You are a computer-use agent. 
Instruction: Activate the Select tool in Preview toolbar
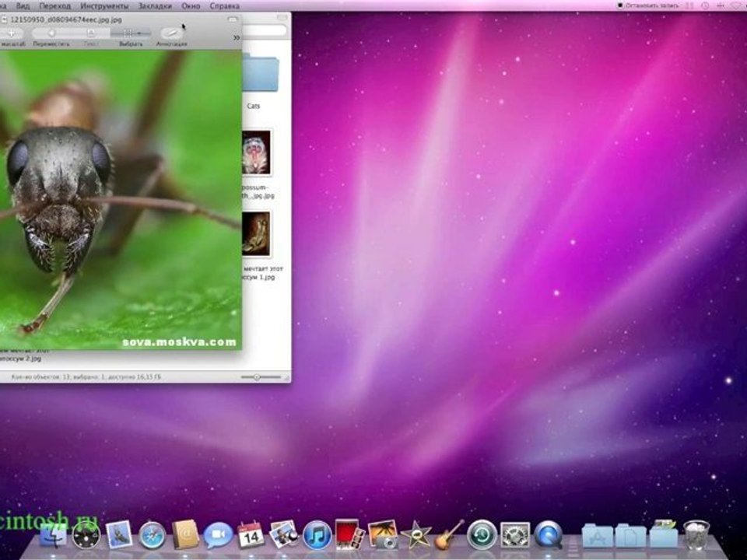(131, 33)
